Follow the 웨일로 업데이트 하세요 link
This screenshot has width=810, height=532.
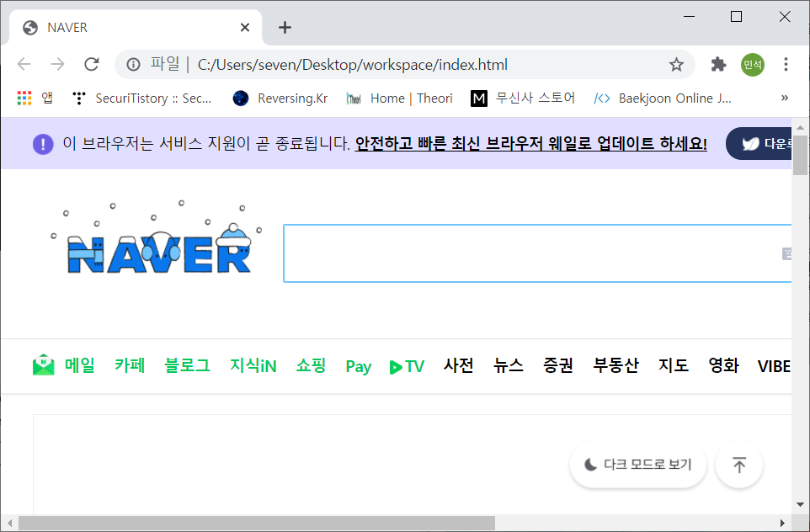(530, 143)
